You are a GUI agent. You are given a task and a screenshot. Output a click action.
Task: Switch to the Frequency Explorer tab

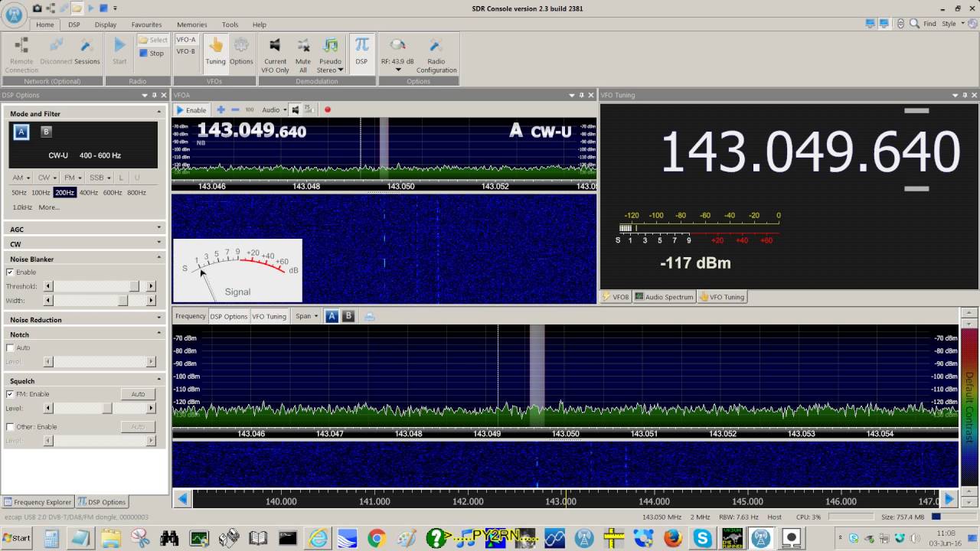pyautogui.click(x=38, y=502)
